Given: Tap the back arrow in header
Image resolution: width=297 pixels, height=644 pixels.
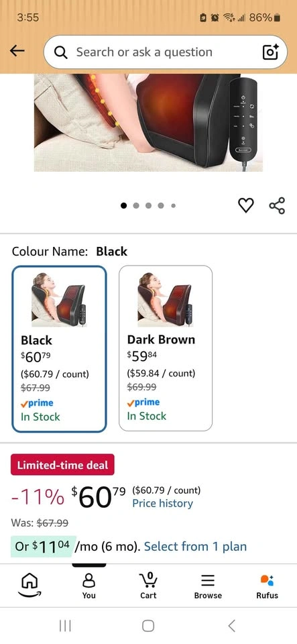Looking at the screenshot, I should [17, 52].
